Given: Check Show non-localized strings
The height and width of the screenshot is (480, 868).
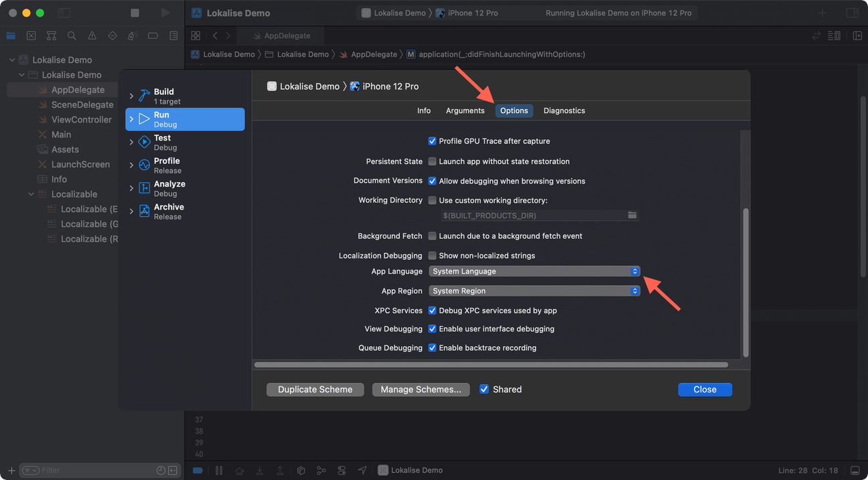Looking at the screenshot, I should [x=432, y=255].
